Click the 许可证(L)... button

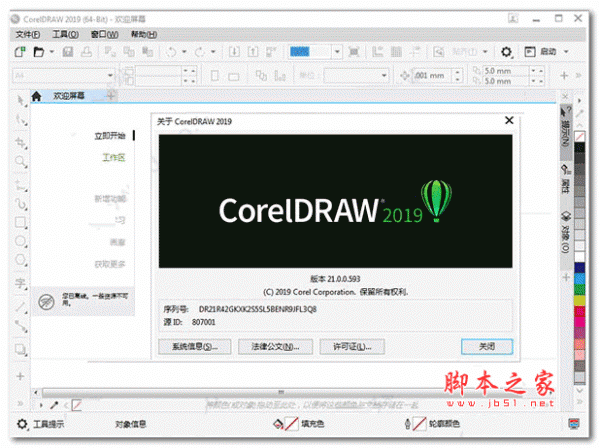[x=352, y=347]
